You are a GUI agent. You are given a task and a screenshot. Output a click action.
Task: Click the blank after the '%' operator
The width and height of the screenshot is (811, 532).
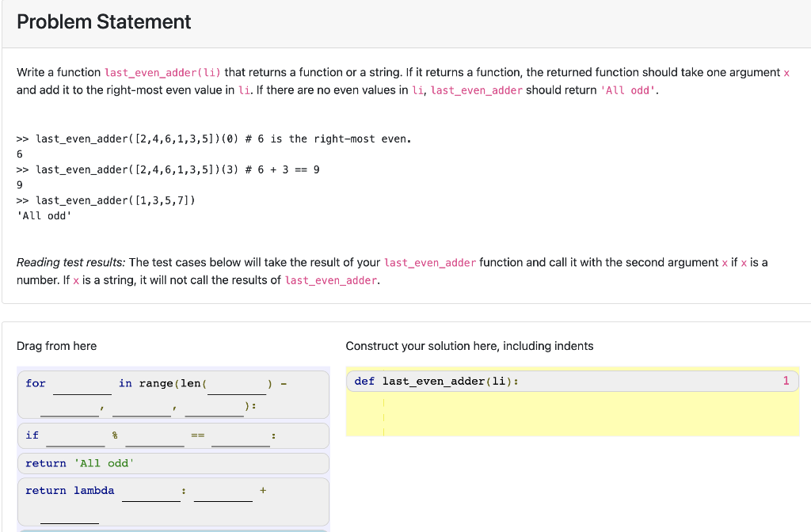click(154, 438)
